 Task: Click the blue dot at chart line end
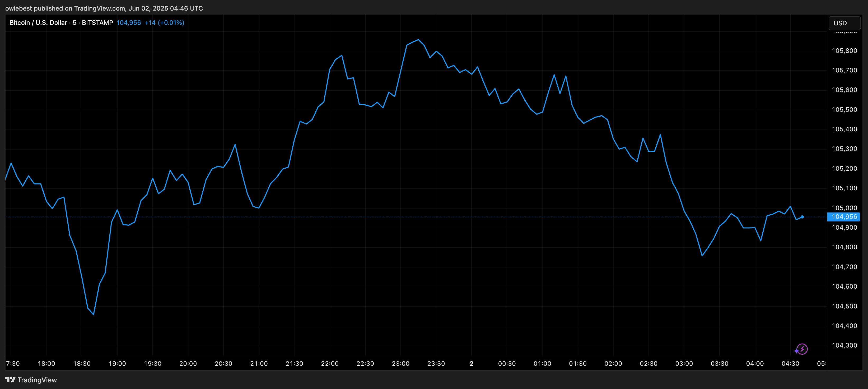[x=802, y=217]
